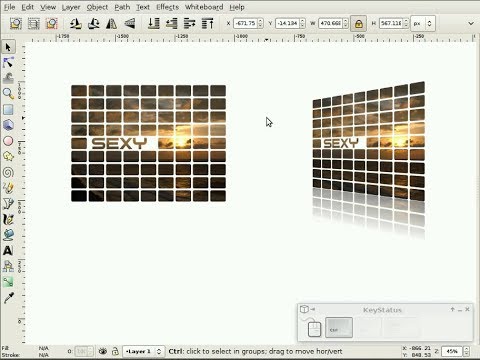Flip selection vertically

click(130, 23)
